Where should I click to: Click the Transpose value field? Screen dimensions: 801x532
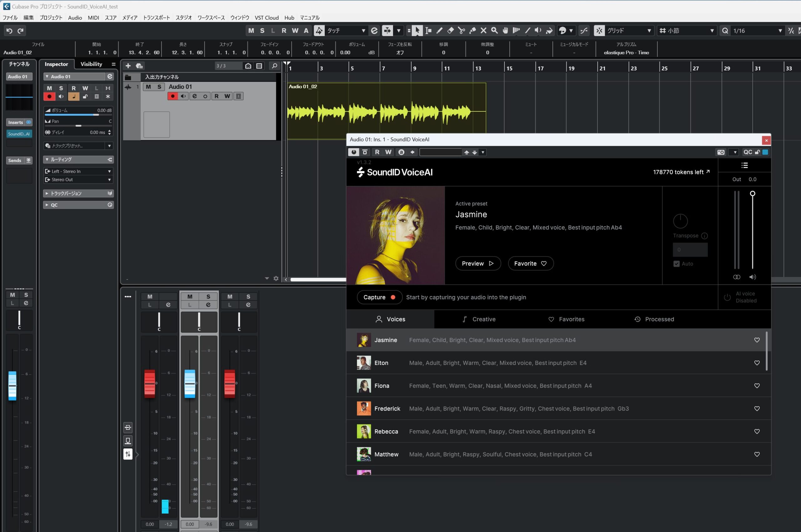point(690,250)
